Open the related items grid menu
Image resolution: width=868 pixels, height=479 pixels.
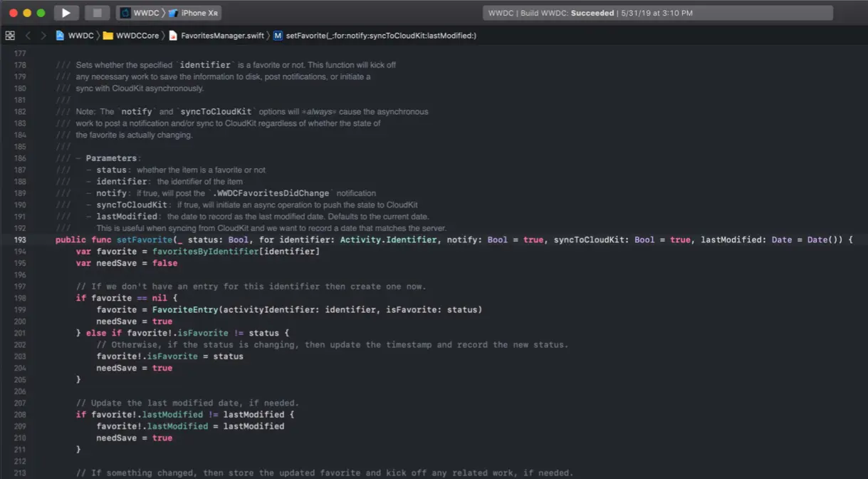pyautogui.click(x=10, y=35)
